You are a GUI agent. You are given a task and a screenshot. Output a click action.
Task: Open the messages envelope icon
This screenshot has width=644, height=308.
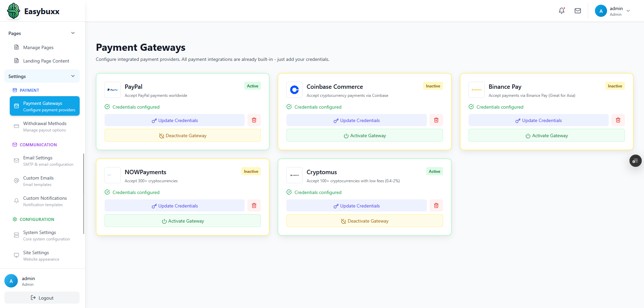point(578,11)
